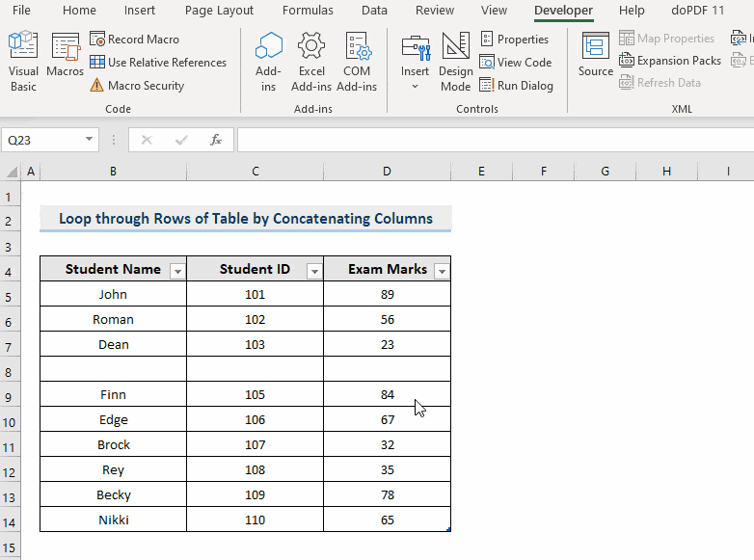This screenshot has width=754, height=560.
Task: Click the Insert Function fx button
Action: click(216, 140)
